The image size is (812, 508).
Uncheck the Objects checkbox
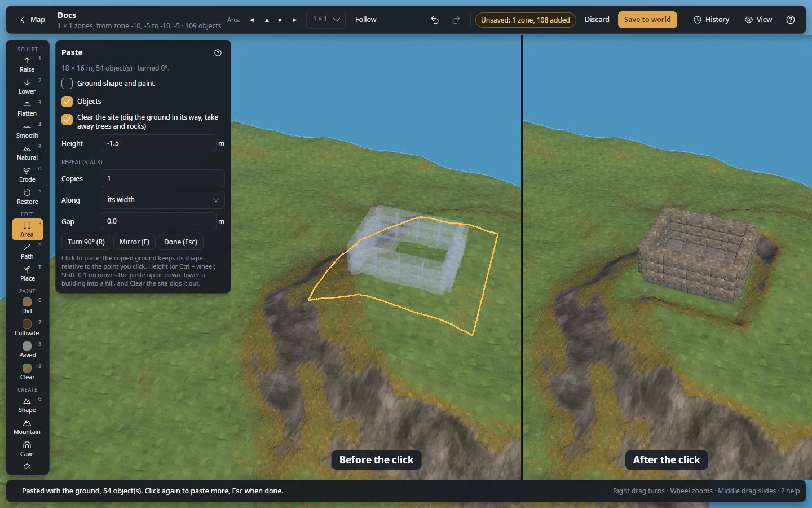pyautogui.click(x=67, y=102)
